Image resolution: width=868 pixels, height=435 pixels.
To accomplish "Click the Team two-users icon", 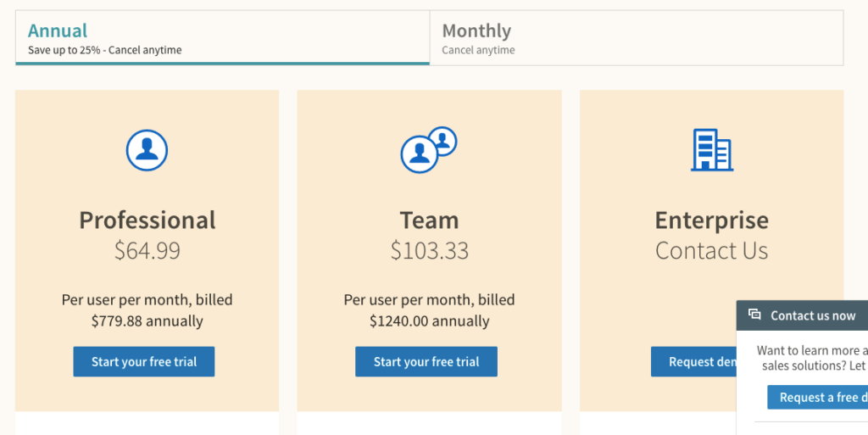I will click(x=428, y=150).
